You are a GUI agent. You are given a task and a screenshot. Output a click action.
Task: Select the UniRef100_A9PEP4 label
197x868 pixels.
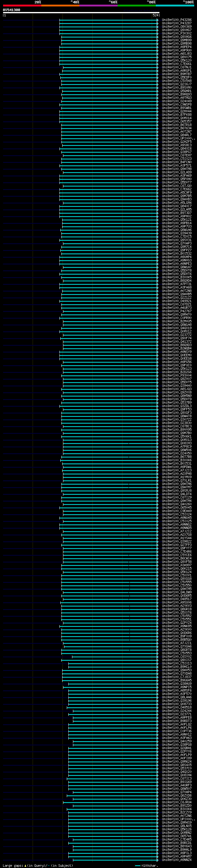point(176,47)
